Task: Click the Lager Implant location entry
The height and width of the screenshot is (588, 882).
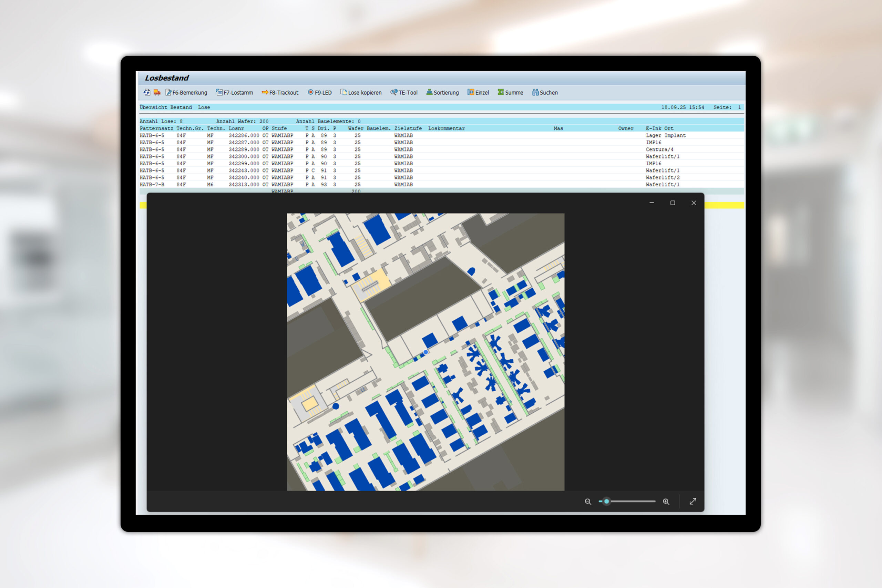Action: 666,135
